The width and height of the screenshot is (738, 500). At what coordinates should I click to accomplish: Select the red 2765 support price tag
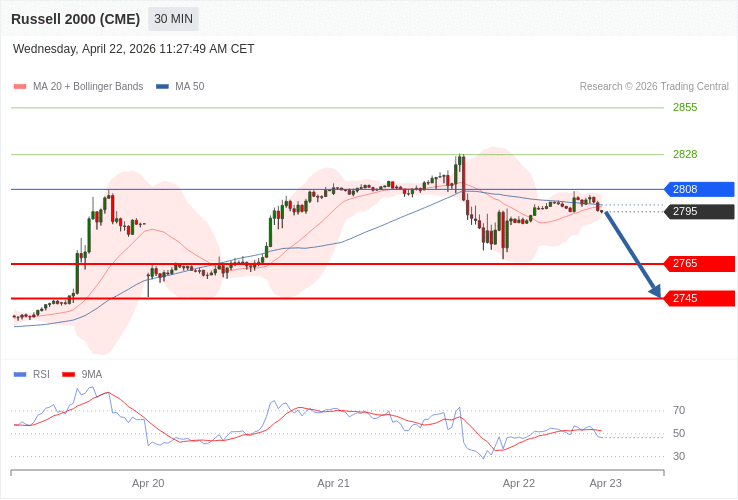coord(699,263)
